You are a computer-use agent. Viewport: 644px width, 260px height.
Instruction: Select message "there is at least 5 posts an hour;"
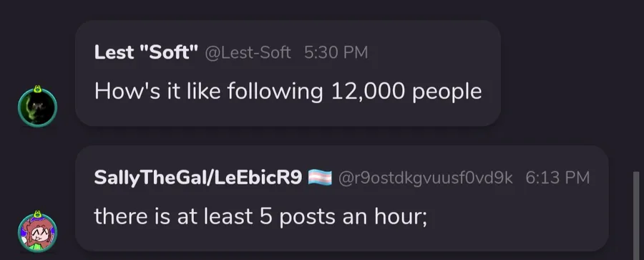(260, 216)
